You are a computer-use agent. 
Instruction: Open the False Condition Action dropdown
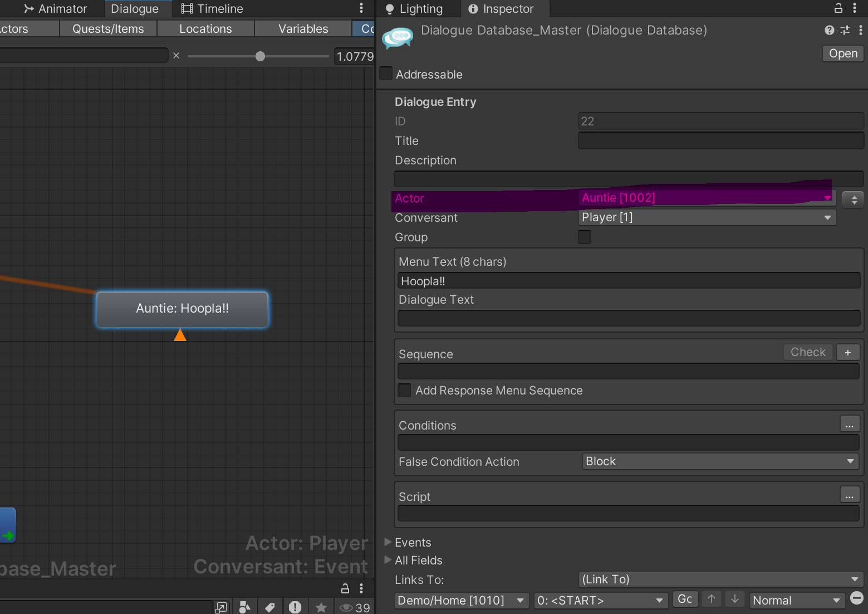[720, 461]
